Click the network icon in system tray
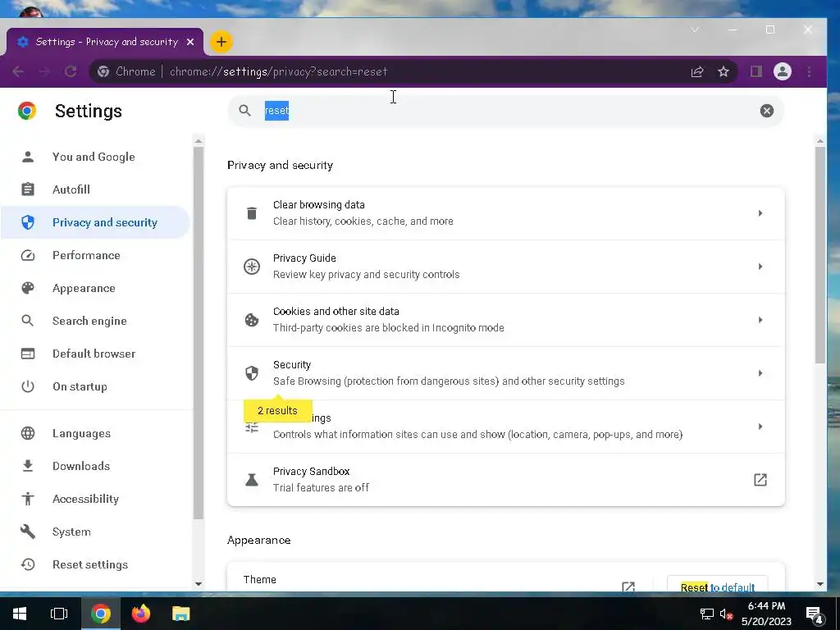The width and height of the screenshot is (840, 630). 706,614
